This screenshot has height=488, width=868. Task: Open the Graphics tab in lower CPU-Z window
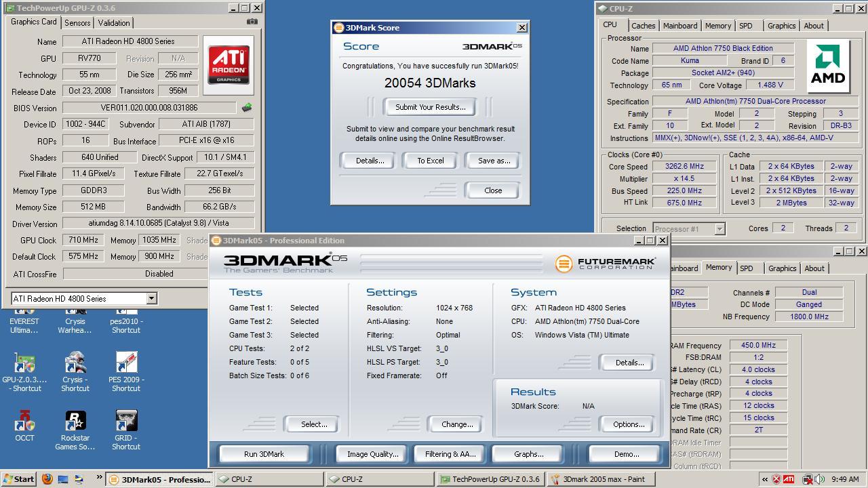pos(782,268)
